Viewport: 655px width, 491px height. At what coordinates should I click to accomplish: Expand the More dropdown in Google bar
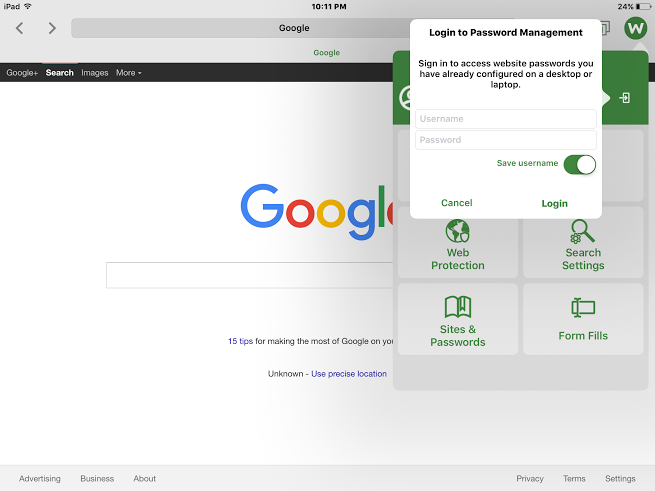click(x=129, y=73)
